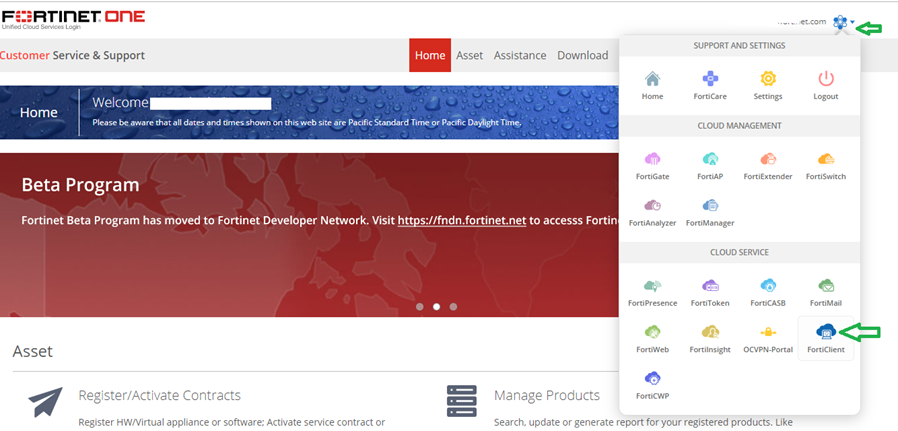The height and width of the screenshot is (431, 898).
Task: Open FortiMail cloud service
Action: [x=826, y=286]
